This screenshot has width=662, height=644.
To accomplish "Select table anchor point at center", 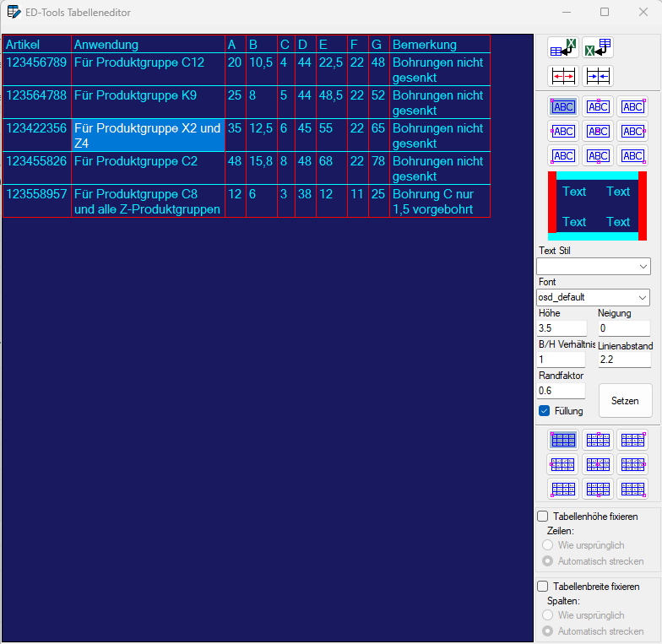I will [x=598, y=464].
